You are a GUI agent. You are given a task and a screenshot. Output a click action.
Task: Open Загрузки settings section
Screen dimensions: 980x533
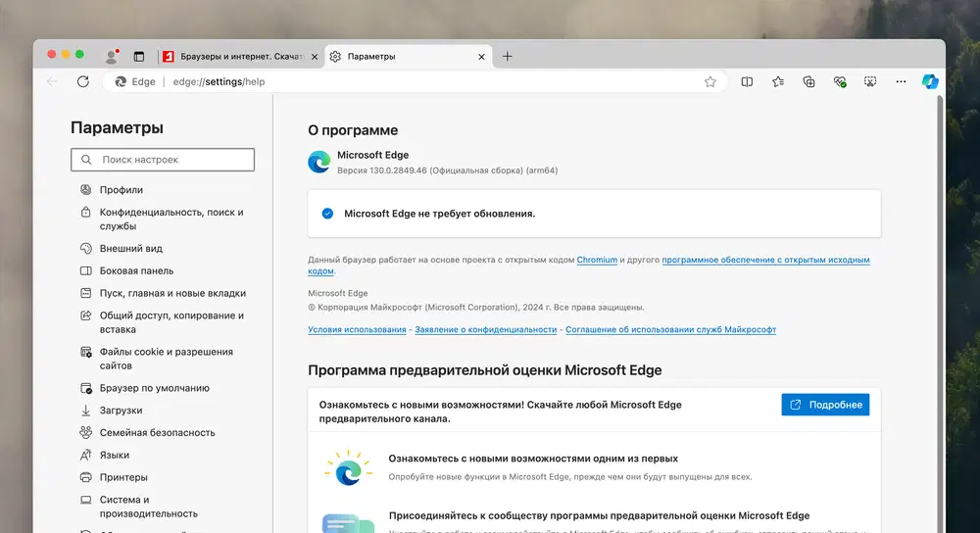click(122, 411)
